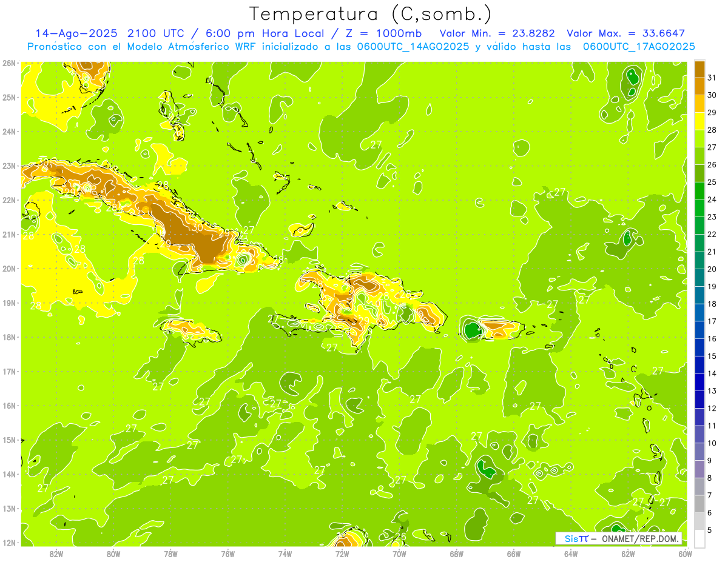
Task: Click the teal legend swatch between 19 and 20
Action: [699, 278]
